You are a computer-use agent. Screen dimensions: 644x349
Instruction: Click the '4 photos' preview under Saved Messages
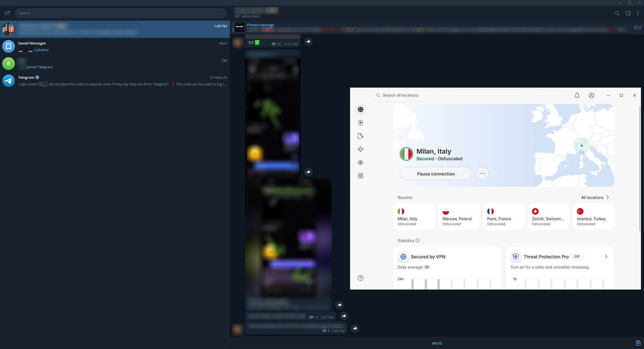pos(41,50)
